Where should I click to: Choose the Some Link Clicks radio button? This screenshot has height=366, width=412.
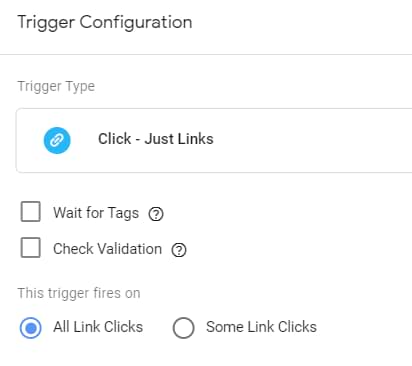pos(183,328)
